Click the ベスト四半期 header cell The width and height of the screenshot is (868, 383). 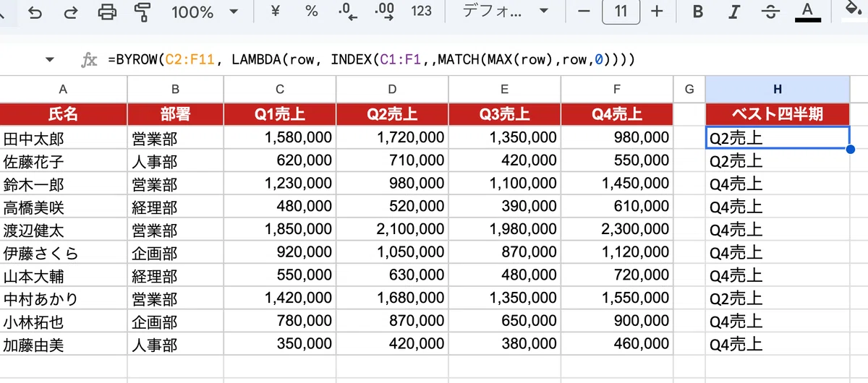[778, 114]
